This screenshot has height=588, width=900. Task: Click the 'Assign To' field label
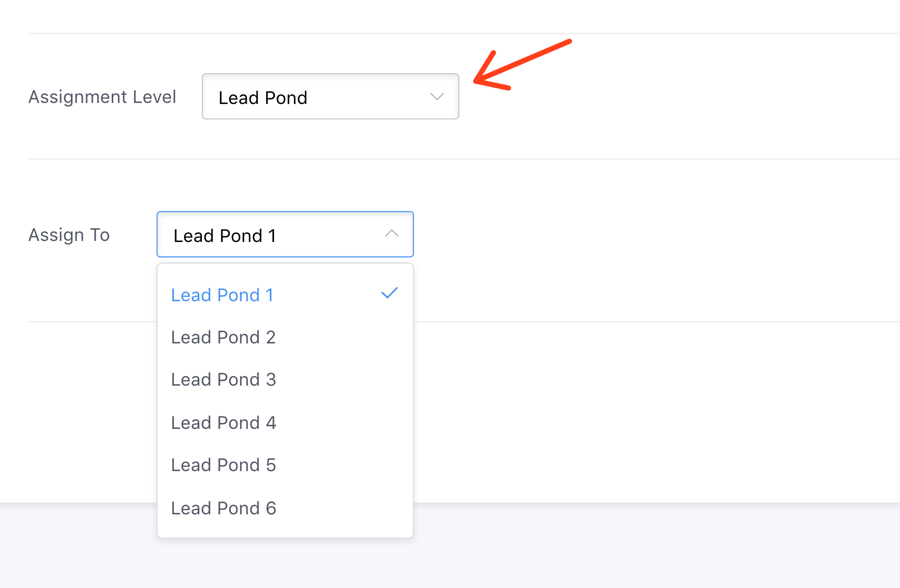pos(69,235)
